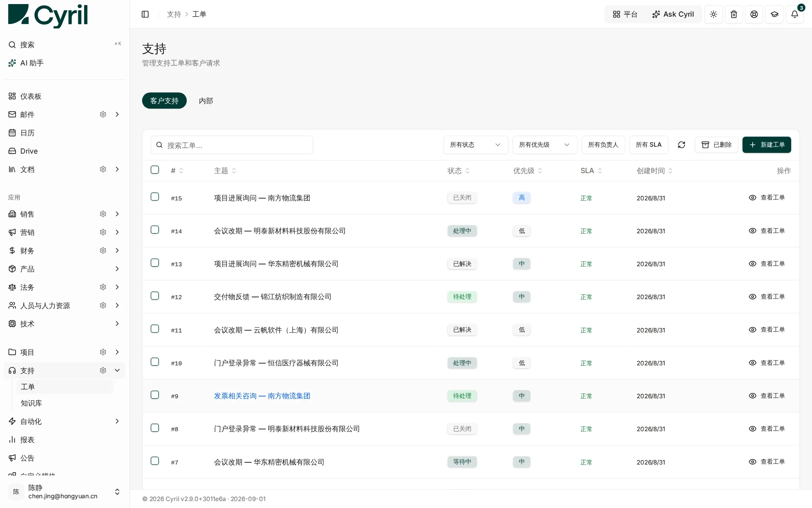812x508 pixels.
Task: Check the box for ticket #9
Action: coord(155,395)
